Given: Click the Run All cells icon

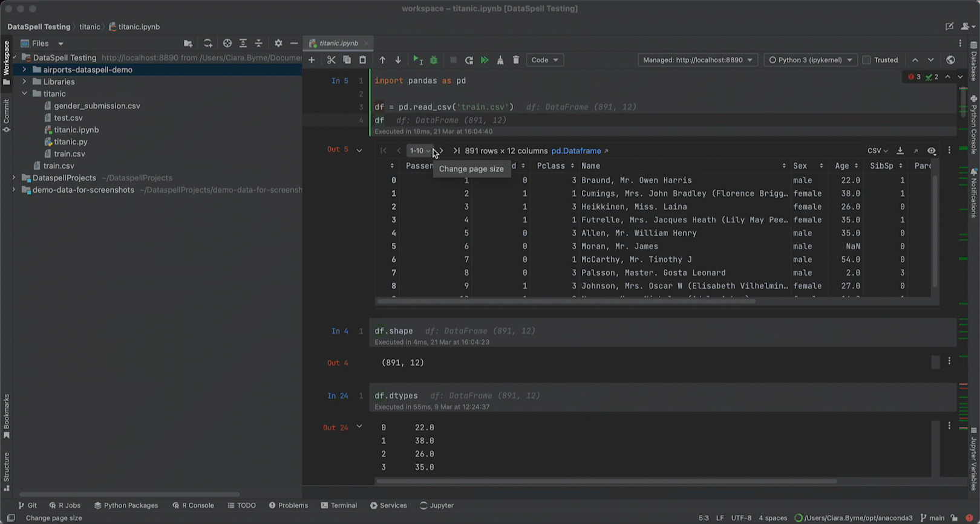Looking at the screenshot, I should tap(485, 60).
